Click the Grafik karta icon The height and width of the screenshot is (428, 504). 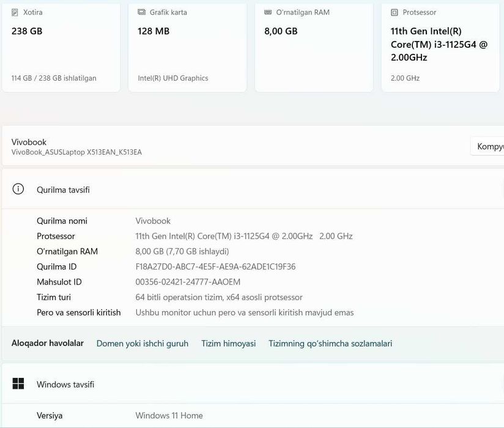[142, 12]
